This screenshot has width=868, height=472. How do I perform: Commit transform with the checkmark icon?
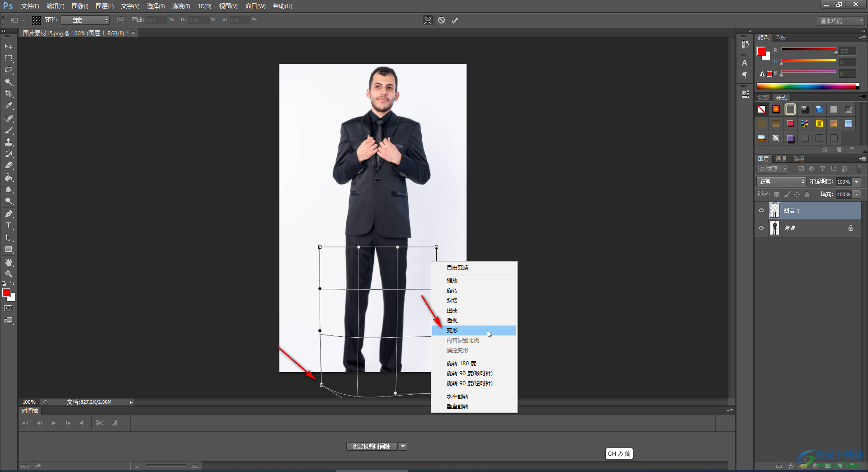(454, 20)
